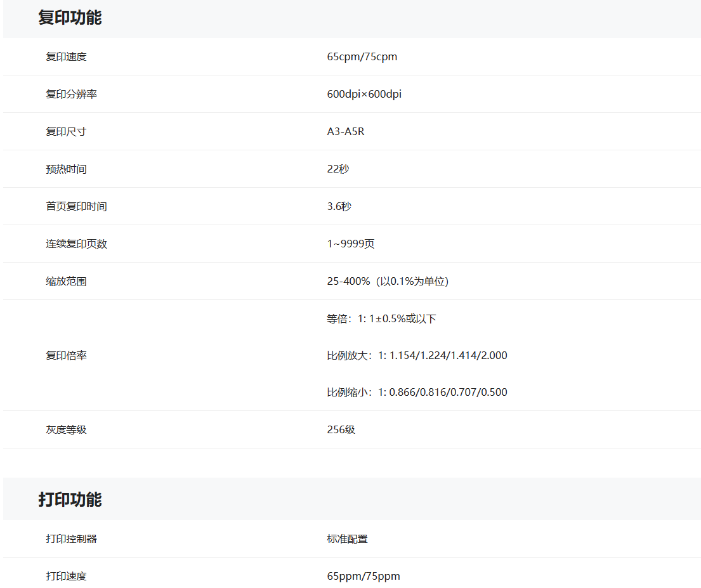The image size is (701, 588).
Task: Click the 比例放大 ratio line
Action: tap(417, 355)
